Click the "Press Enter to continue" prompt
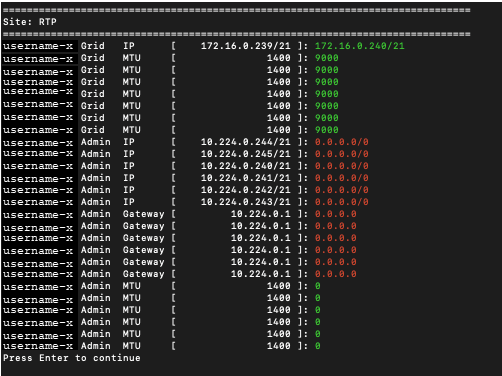 point(72,358)
